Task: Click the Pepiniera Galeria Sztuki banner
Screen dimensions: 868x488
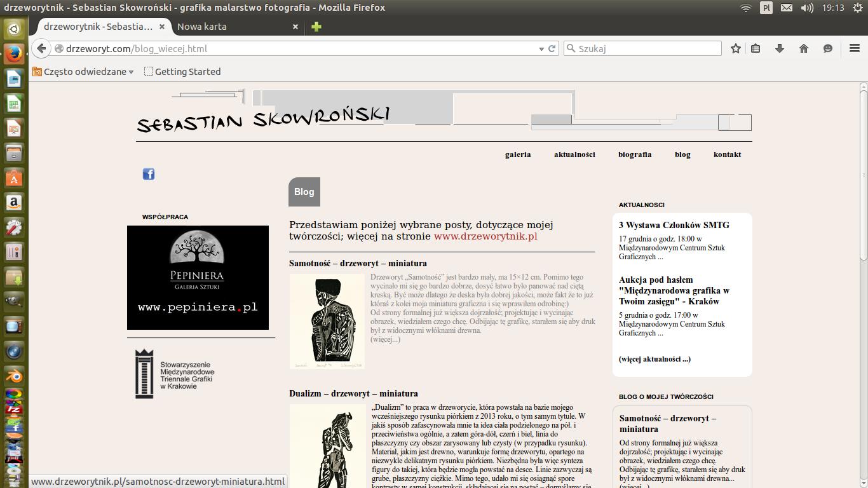Action: 198,278
